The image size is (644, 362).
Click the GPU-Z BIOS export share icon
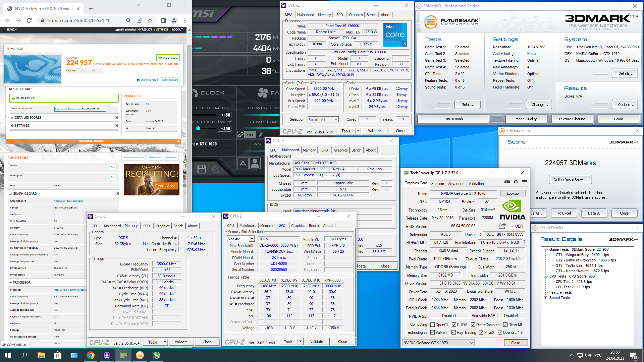tap(502, 226)
